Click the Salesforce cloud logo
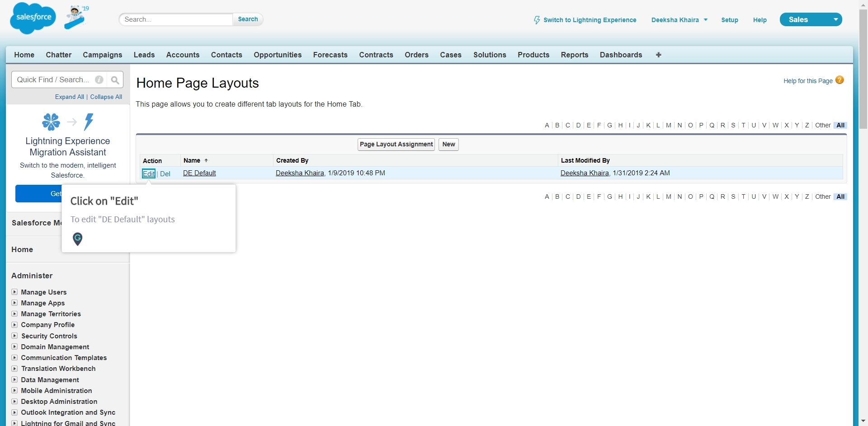This screenshot has height=426, width=868. [x=33, y=18]
